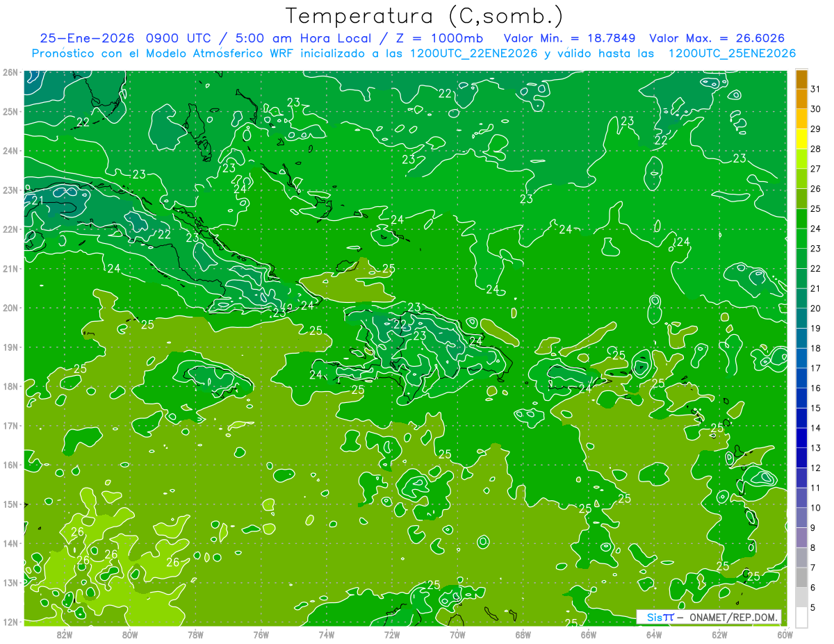
Task: Click the '22N' latitude axis label
Action: point(10,229)
